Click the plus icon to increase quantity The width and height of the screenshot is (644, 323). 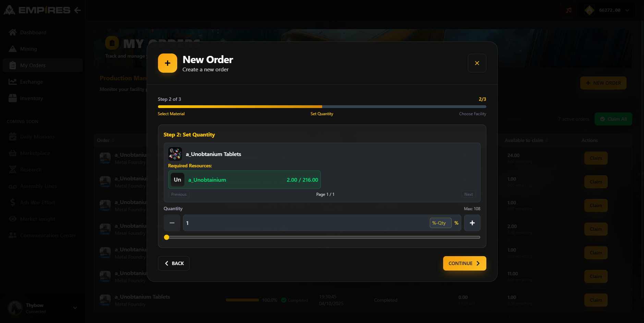(472, 223)
